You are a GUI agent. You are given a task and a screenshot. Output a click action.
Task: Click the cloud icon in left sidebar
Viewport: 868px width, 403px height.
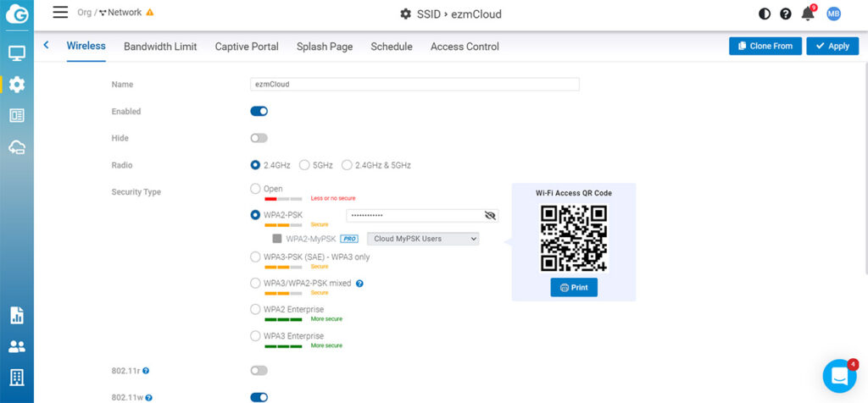point(17,147)
